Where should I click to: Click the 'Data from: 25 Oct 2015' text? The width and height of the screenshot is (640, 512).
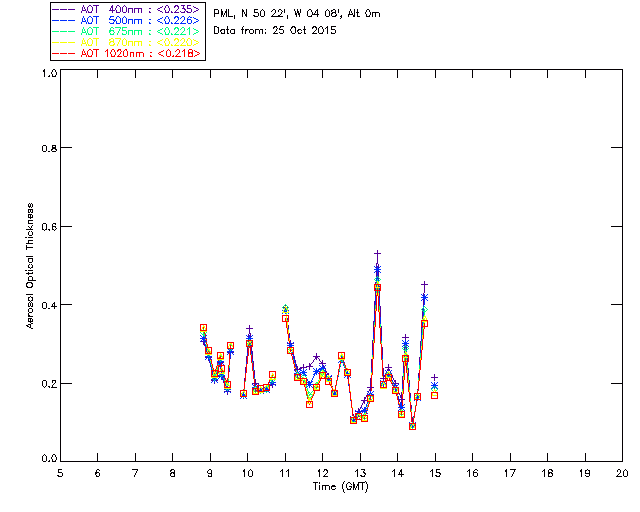275,31
